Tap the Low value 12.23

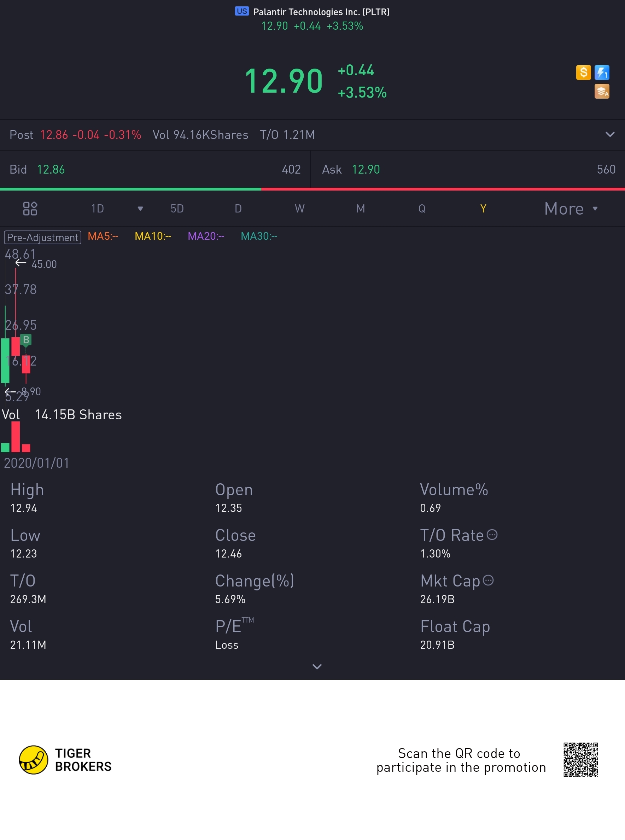coord(23,554)
